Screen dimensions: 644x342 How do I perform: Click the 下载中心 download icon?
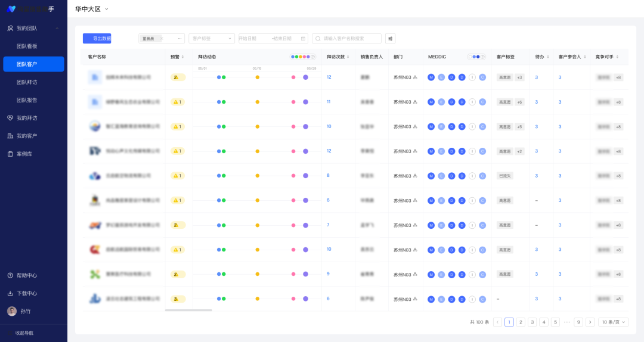pos(10,293)
